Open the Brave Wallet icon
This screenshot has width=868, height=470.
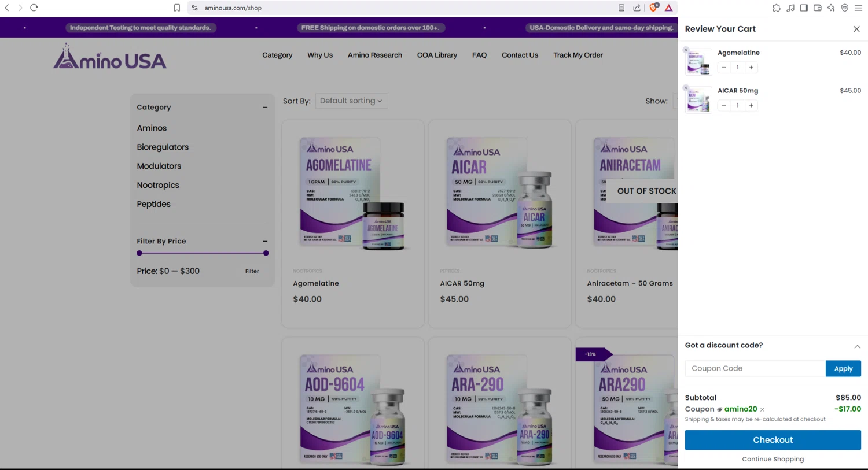pos(818,8)
